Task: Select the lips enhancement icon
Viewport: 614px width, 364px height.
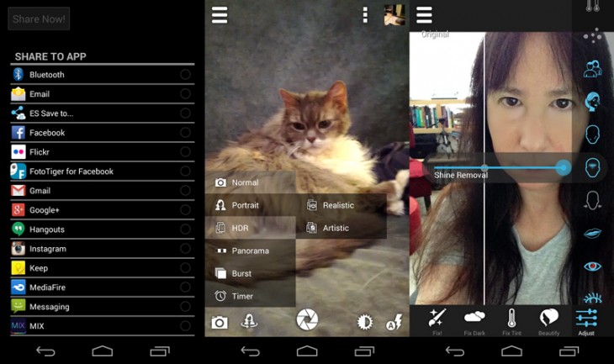Action: [592, 233]
